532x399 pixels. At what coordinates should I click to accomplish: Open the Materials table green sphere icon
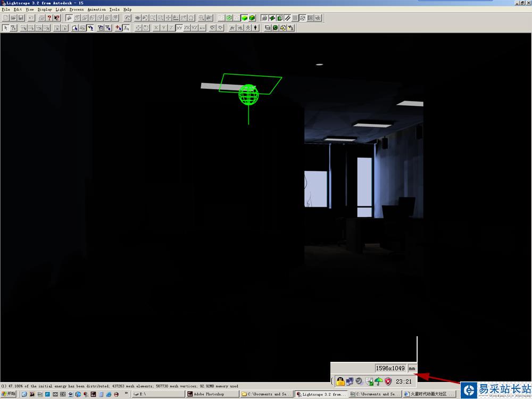[275, 28]
